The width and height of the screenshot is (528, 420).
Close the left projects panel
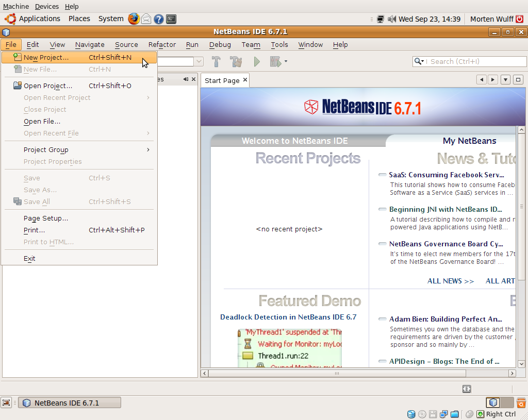pos(193,79)
